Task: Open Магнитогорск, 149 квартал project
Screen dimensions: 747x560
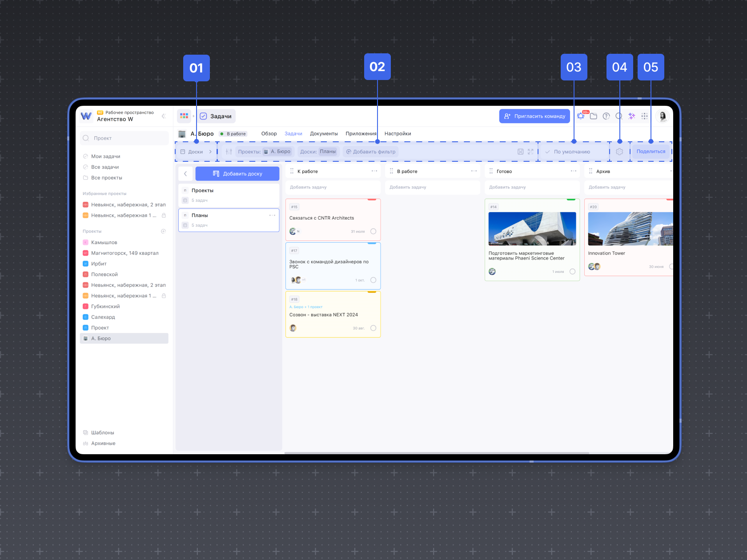Action: point(124,253)
